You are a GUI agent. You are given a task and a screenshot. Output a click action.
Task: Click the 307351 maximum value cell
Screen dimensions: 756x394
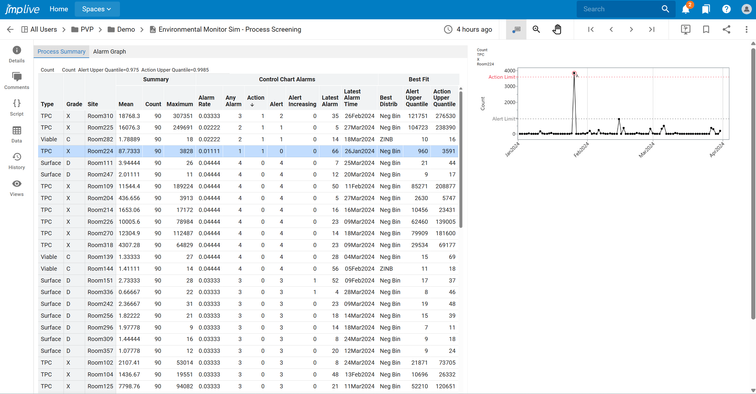(183, 116)
